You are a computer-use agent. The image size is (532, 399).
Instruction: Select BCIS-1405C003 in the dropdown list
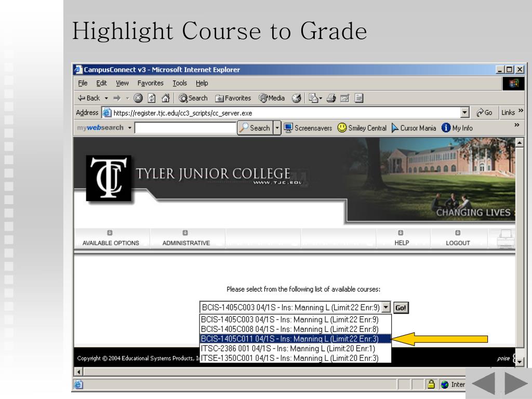(x=295, y=320)
